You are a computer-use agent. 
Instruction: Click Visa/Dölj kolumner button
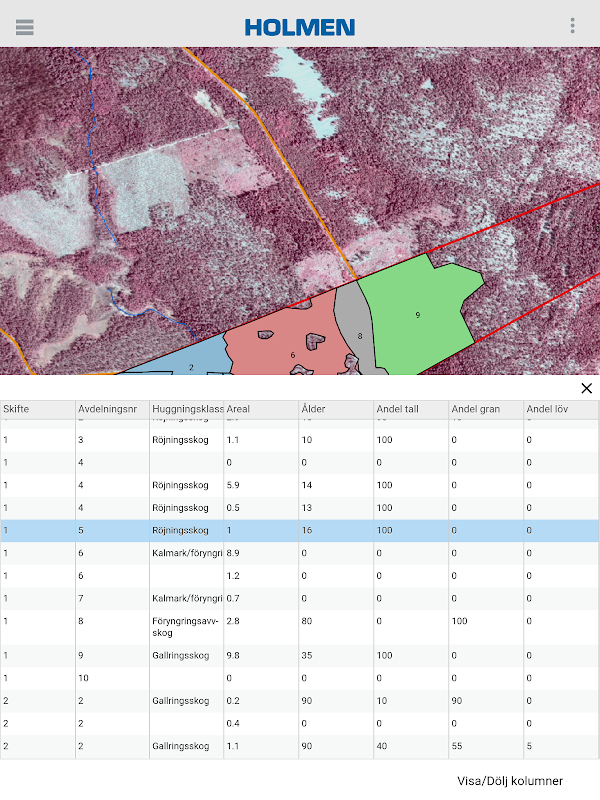tap(509, 780)
